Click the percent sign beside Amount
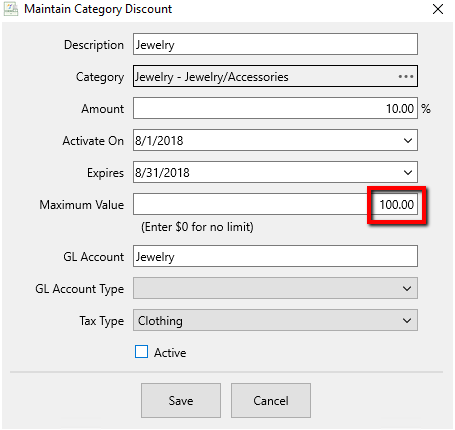The width and height of the screenshot is (455, 430). [x=426, y=109]
